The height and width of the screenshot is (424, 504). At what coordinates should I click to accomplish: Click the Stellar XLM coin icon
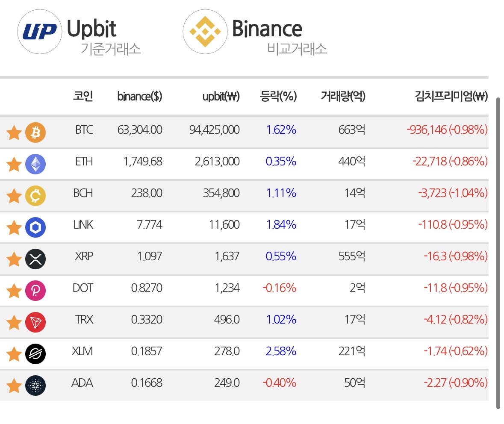pos(35,353)
